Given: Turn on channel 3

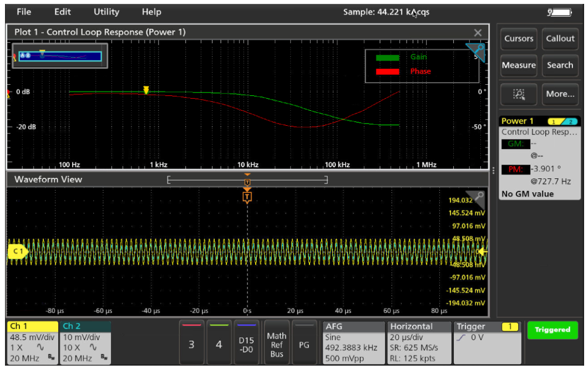Looking at the screenshot, I should pyautogui.click(x=191, y=344).
